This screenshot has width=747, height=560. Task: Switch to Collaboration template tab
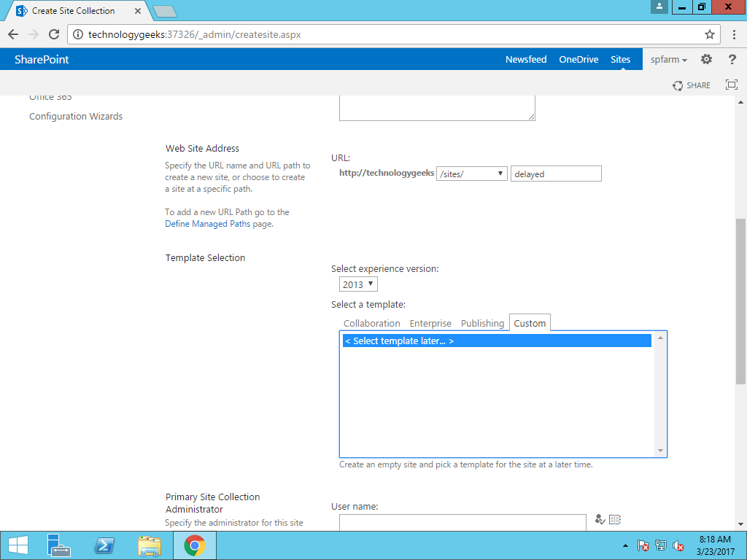(x=371, y=323)
